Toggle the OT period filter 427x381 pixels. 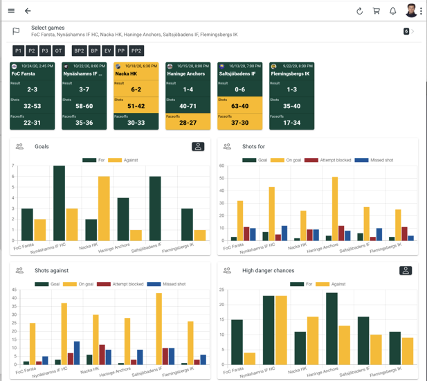58,51
